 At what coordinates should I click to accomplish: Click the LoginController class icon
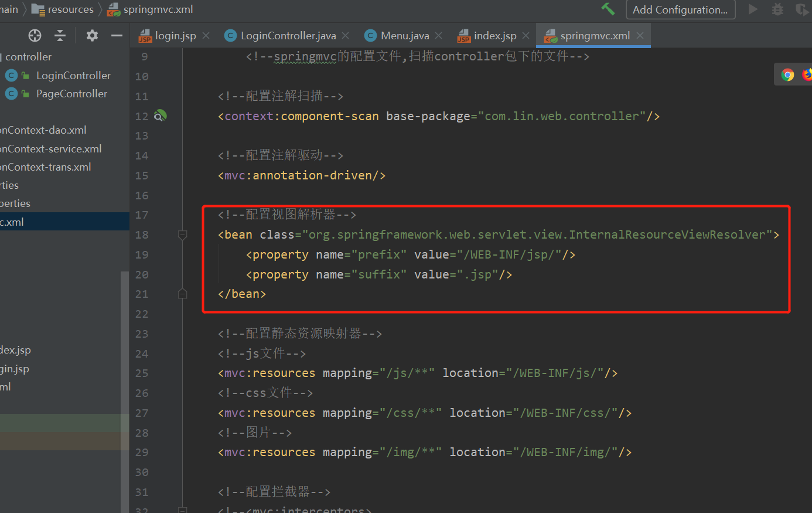11,76
